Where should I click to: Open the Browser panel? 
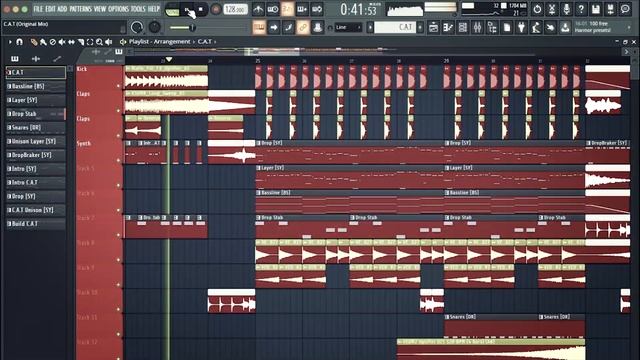click(492, 27)
